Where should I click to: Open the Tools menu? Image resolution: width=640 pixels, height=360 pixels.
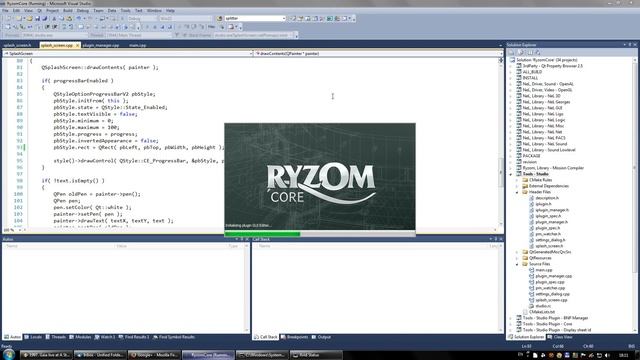point(126,11)
